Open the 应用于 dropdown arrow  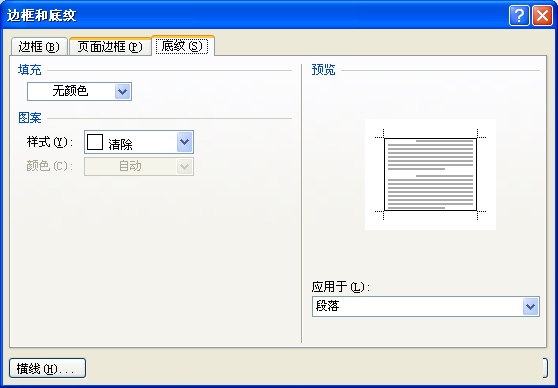(530, 306)
